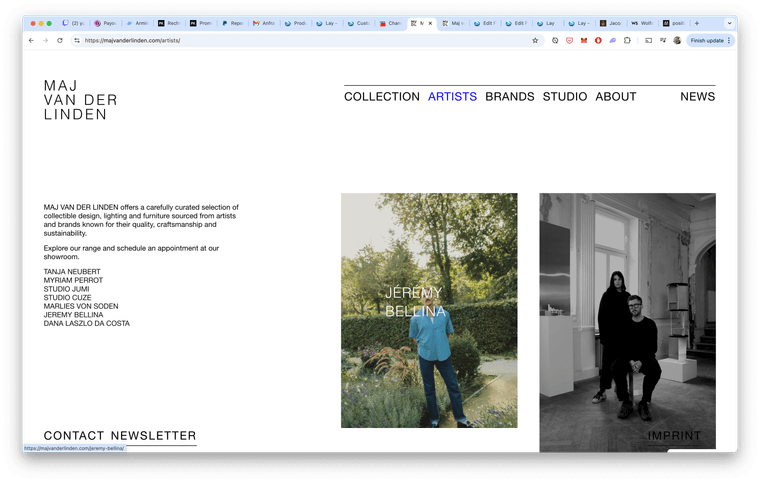Reload the current page
Viewport: 760px width, 482px height.
(60, 41)
